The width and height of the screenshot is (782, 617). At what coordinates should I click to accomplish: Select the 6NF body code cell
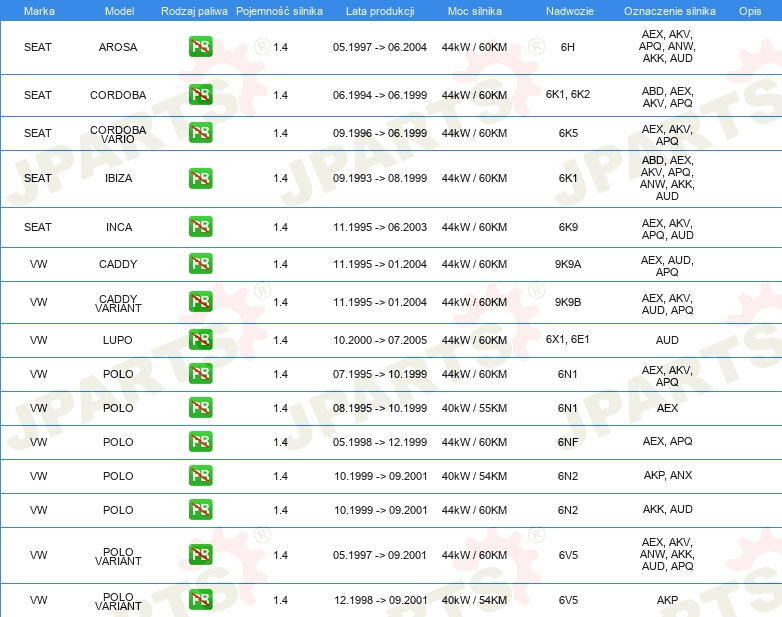[x=568, y=442]
